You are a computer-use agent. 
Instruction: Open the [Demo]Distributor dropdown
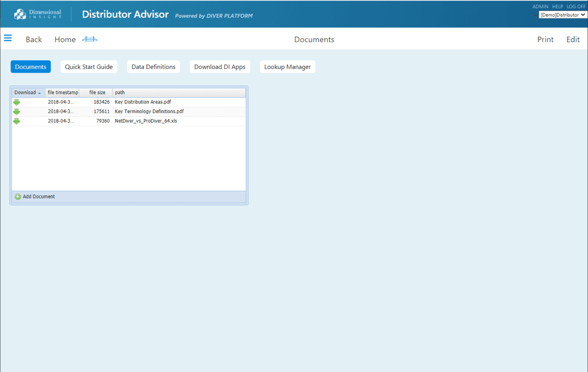(562, 14)
